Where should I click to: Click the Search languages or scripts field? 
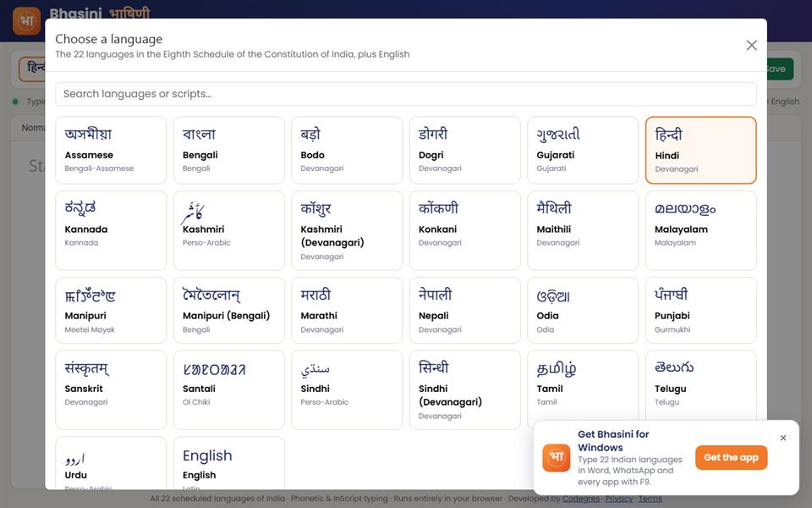coord(405,94)
